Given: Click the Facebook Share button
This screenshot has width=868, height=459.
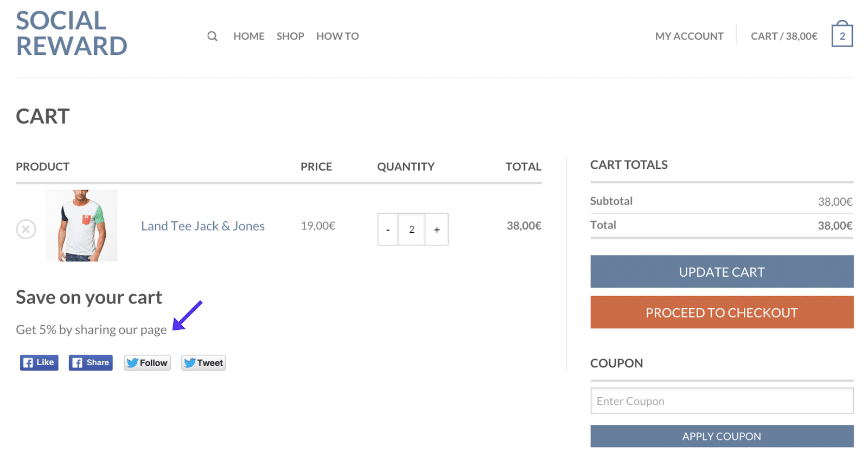Looking at the screenshot, I should click(91, 362).
